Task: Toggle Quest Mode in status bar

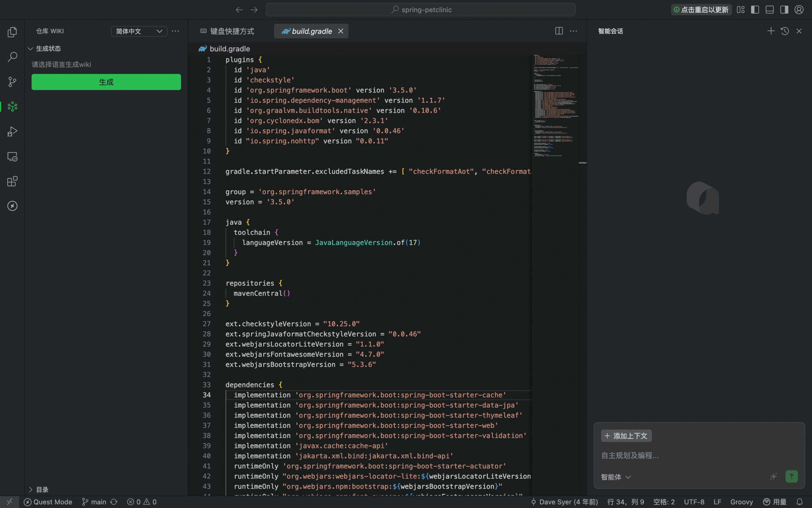Action: coord(48,502)
